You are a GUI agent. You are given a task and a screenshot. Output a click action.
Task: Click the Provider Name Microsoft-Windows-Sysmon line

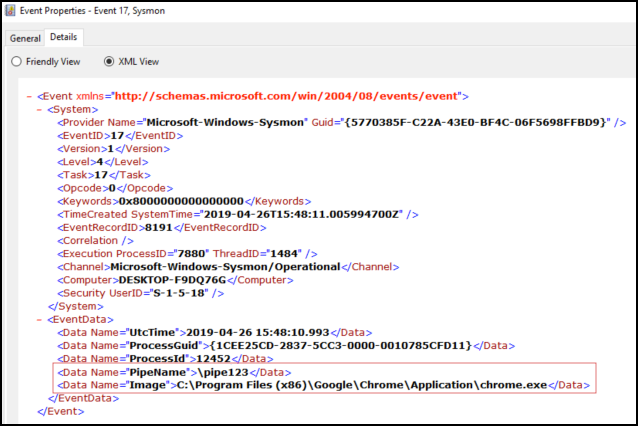341,122
